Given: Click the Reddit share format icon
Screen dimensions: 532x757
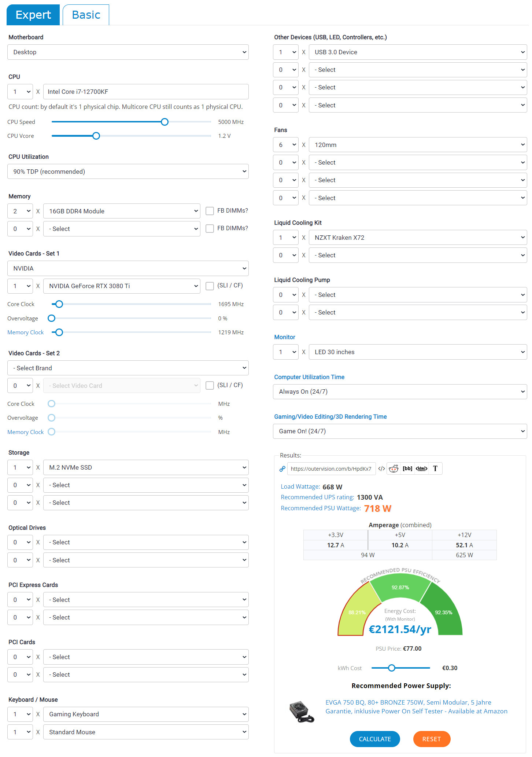Looking at the screenshot, I should pyautogui.click(x=394, y=468).
